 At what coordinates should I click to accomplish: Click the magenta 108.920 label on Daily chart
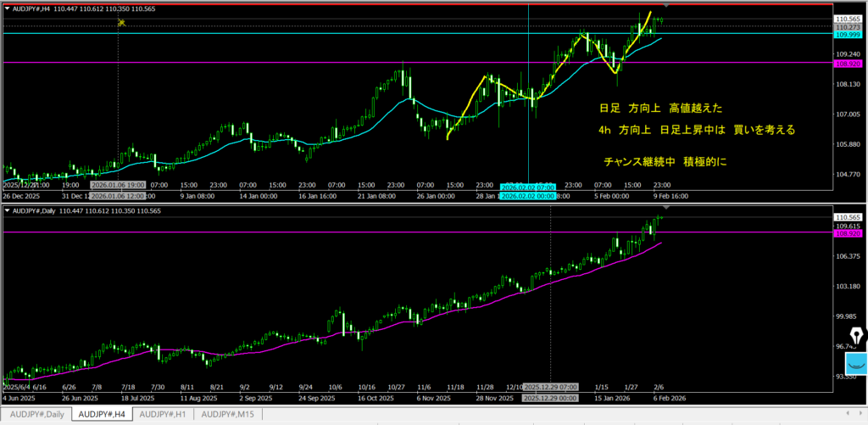(x=848, y=232)
